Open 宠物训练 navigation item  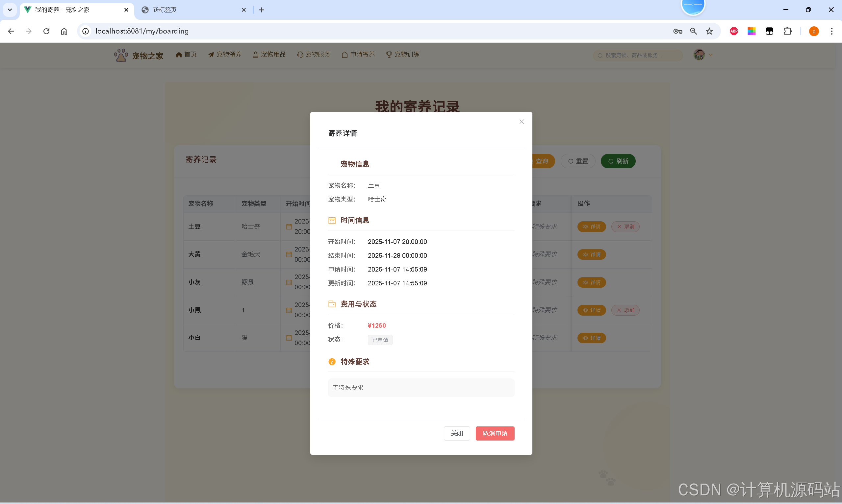point(403,54)
